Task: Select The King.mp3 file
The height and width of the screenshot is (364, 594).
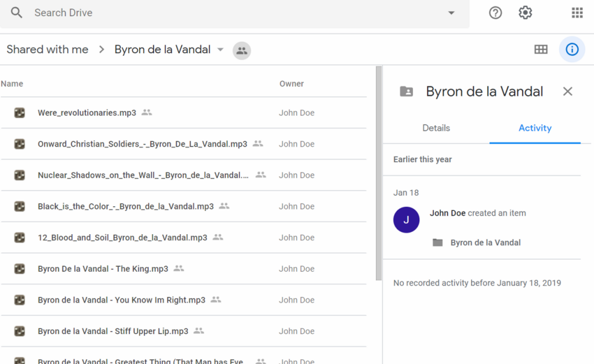Action: (x=103, y=268)
